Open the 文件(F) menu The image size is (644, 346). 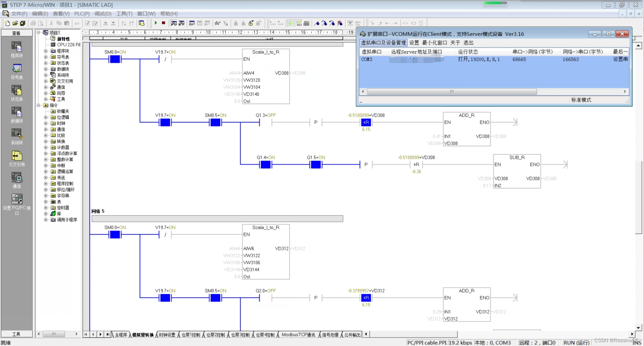pos(19,14)
